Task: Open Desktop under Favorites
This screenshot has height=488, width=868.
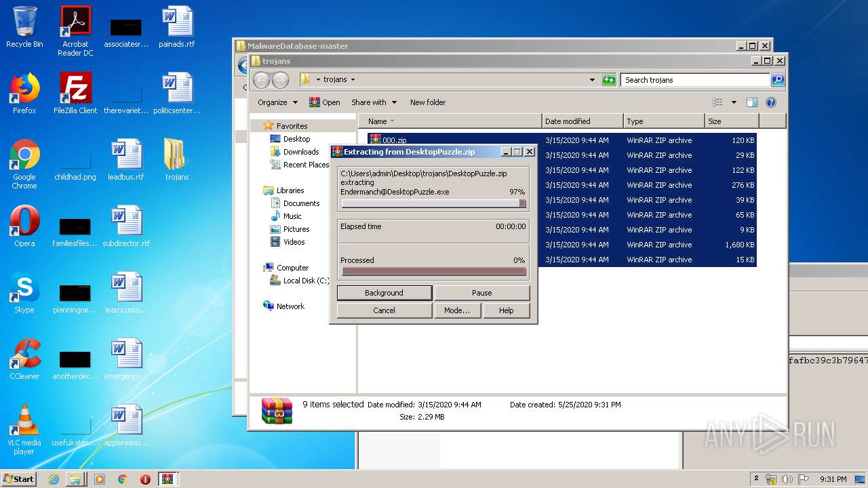Action: tap(296, 139)
